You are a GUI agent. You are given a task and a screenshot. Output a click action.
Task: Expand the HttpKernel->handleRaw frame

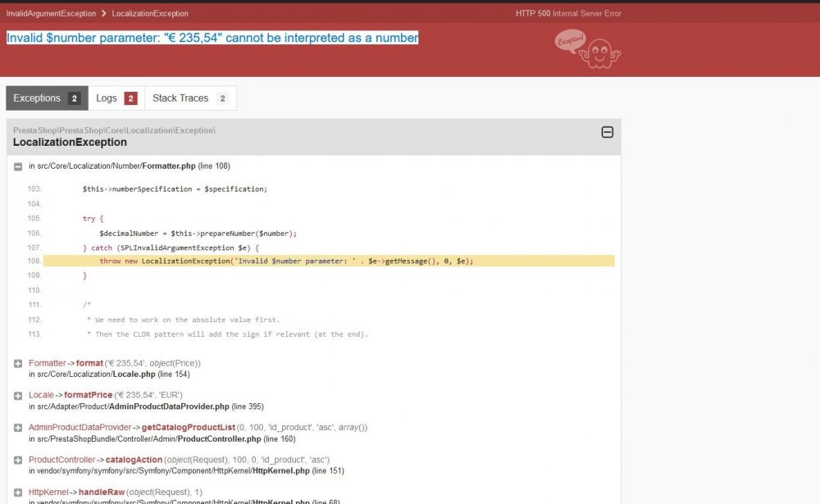[17, 491]
